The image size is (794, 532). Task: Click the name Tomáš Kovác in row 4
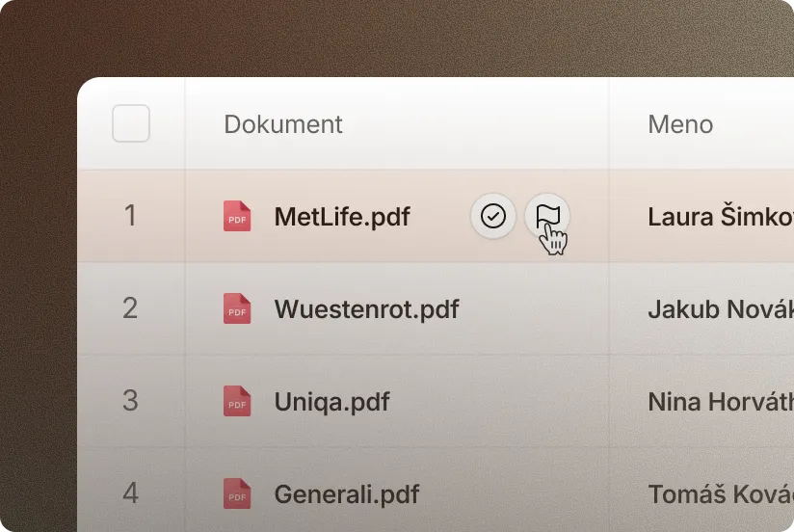click(x=721, y=494)
